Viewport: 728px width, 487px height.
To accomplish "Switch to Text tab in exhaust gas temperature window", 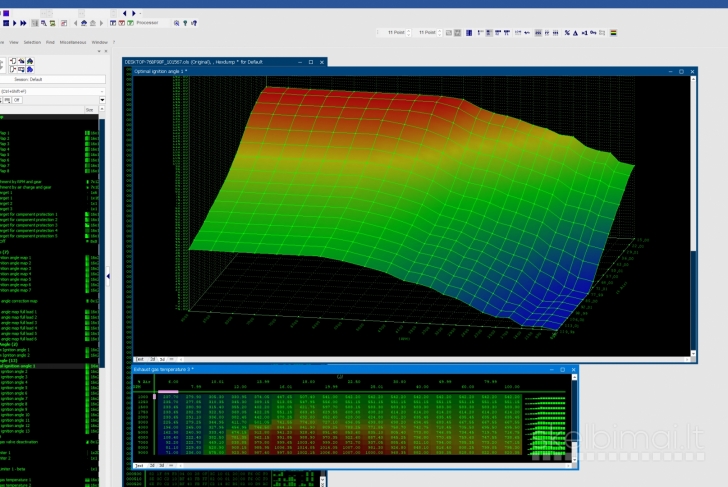I will [139, 465].
